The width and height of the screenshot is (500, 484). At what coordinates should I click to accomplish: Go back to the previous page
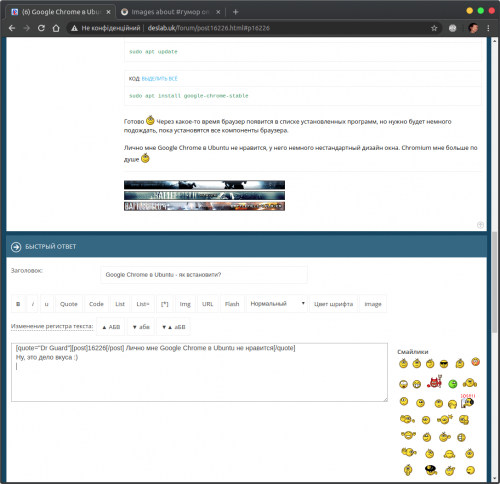12,28
